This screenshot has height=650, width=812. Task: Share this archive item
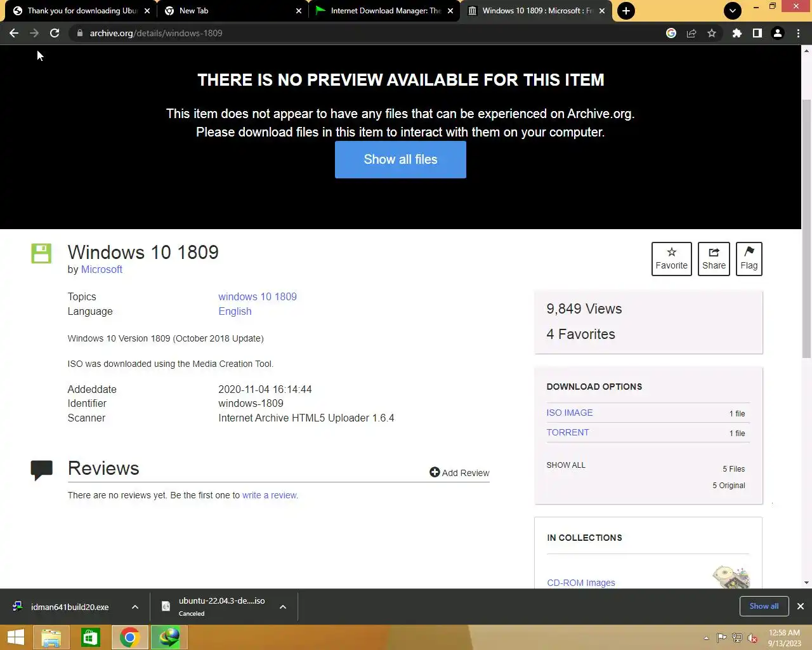click(x=714, y=258)
